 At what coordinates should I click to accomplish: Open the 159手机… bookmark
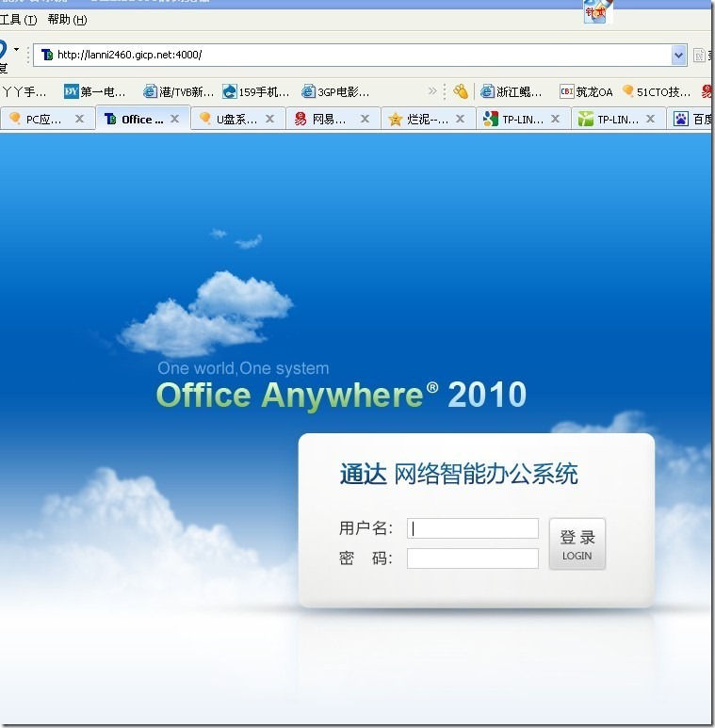[x=256, y=92]
